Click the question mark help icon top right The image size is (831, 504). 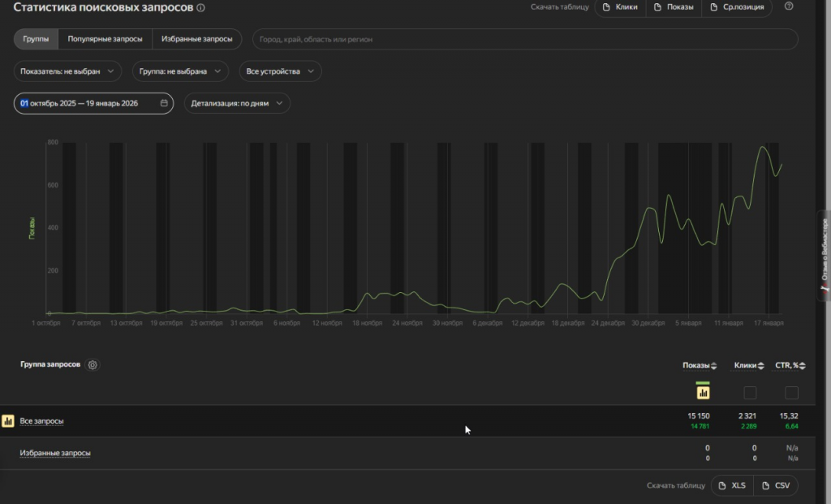[x=787, y=6]
